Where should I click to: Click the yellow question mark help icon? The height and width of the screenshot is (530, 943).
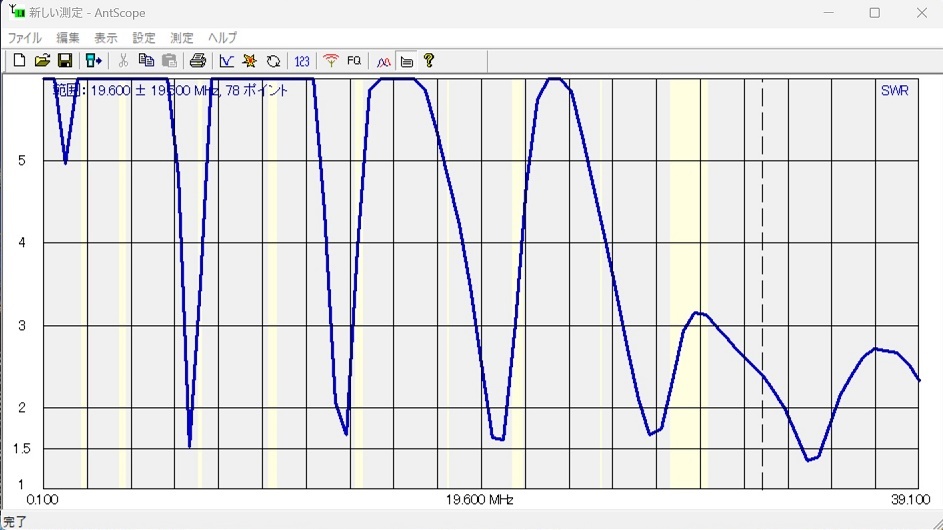click(x=429, y=61)
